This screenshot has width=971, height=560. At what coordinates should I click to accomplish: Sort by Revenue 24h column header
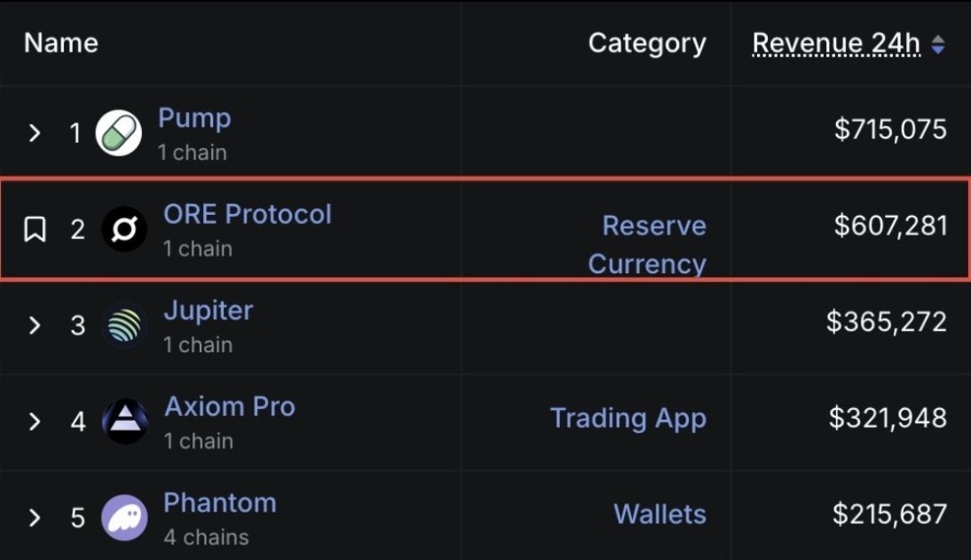coord(835,43)
